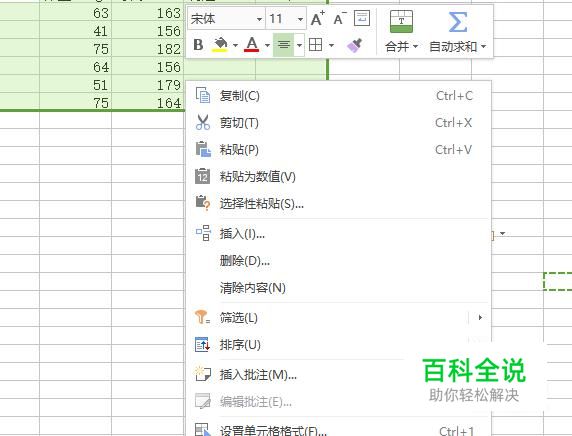Screen dimensions: 572x436
Task: Click the paste-as-values icon
Action: click(202, 176)
